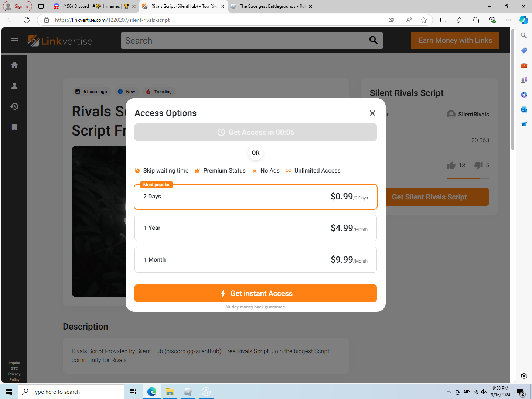Open the Privacy Policy link

pyautogui.click(x=14, y=377)
